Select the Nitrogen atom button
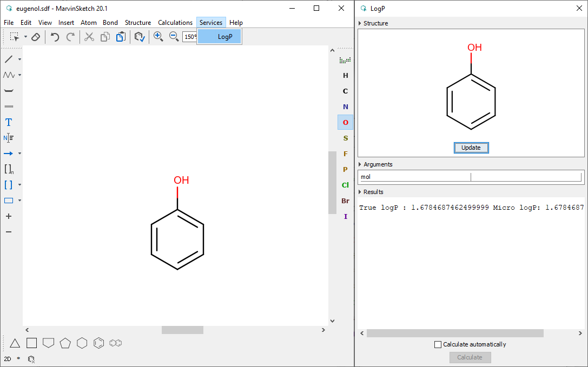This screenshot has width=588, height=367. [x=345, y=107]
